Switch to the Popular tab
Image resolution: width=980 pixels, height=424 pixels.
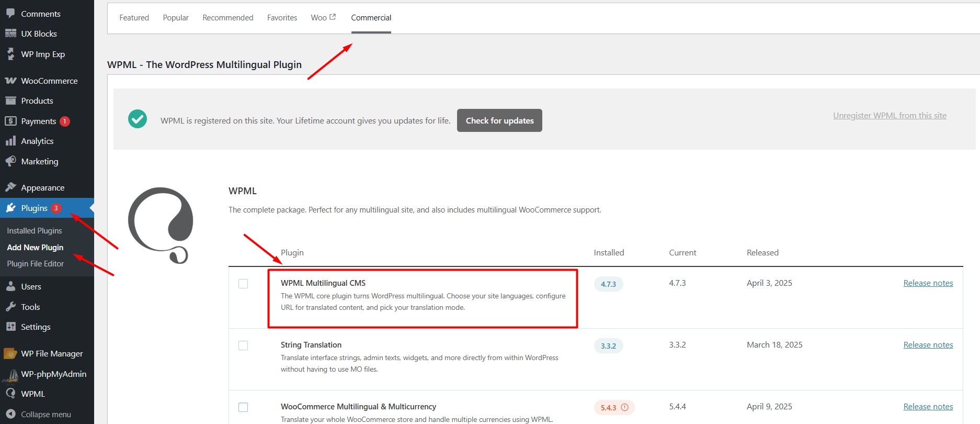[176, 18]
